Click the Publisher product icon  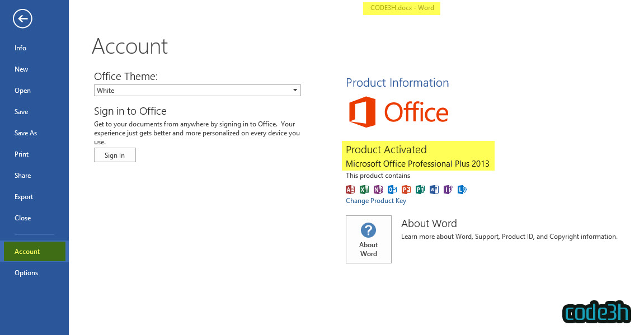pos(420,190)
